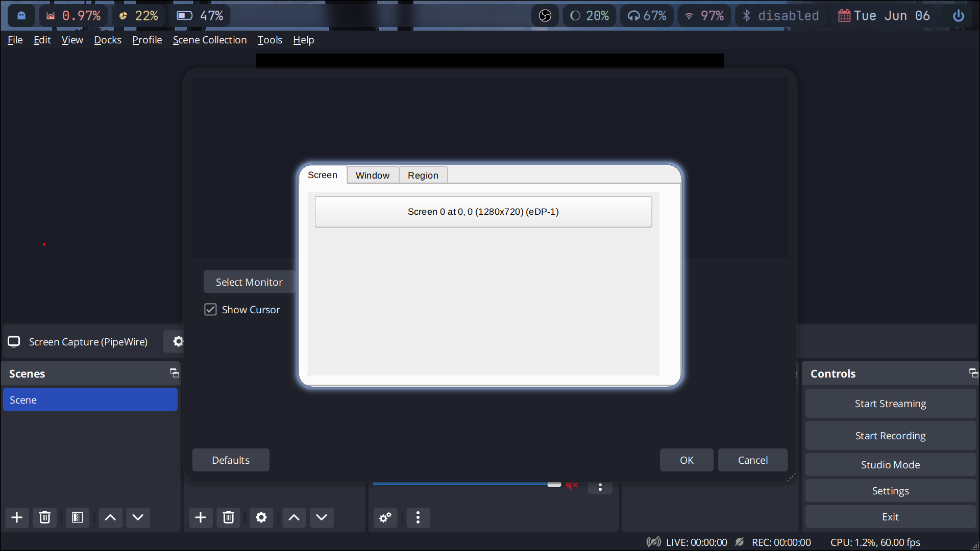
Task: Open the three-dot menu in the mixer toolbar
Action: [418, 517]
